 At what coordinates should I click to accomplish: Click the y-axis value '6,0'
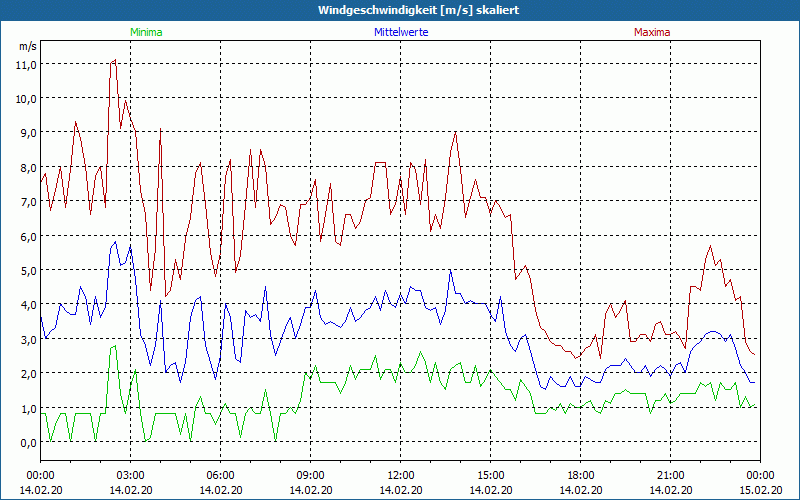coord(28,237)
